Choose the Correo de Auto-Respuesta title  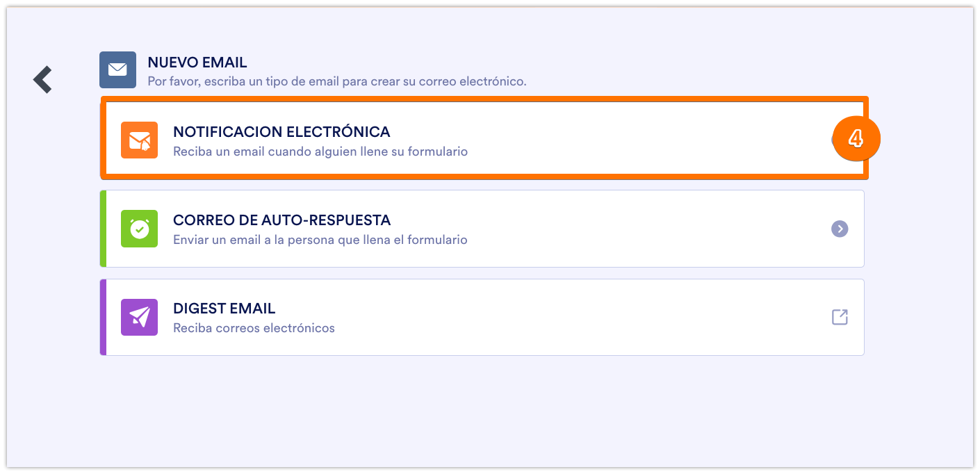tap(281, 220)
